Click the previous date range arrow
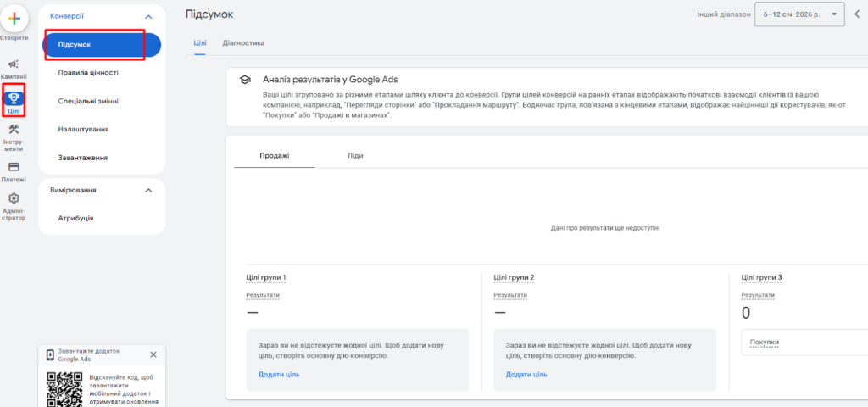 [x=856, y=14]
